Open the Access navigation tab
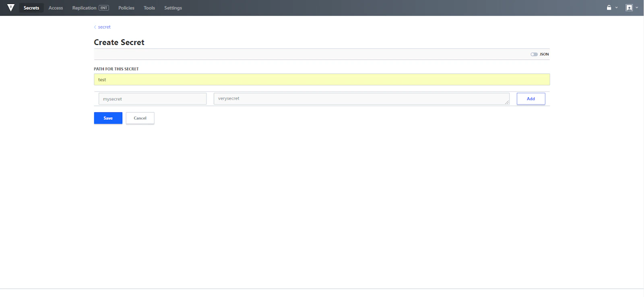Screen dimensions: 644x297 point(56,8)
